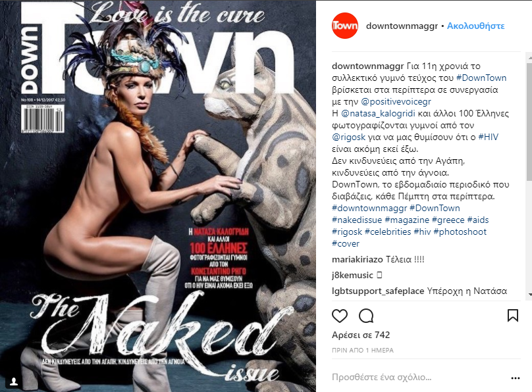
Task: Show tagged people icon on the photo
Action: 14,382
